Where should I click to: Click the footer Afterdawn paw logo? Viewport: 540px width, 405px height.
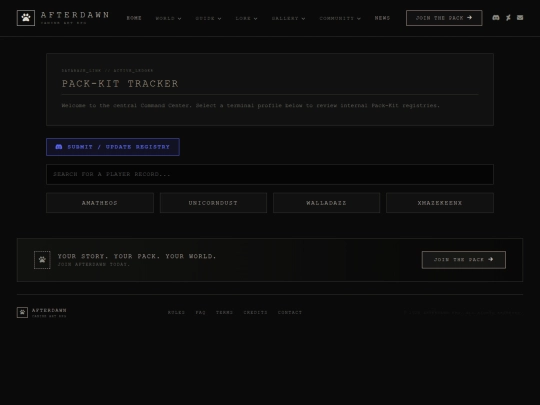22,312
